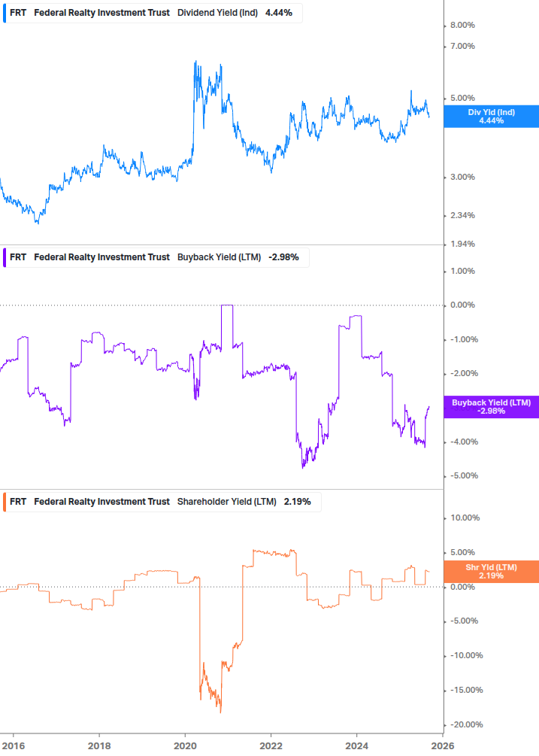
Task: Click the Buyback Yield (LTM) legend label
Action: click(220, 257)
